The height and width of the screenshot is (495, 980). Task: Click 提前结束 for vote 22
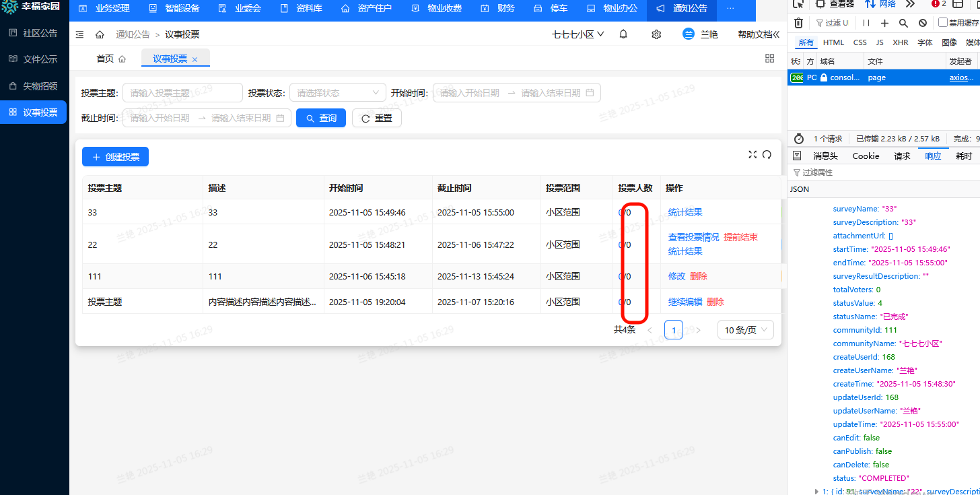click(740, 237)
